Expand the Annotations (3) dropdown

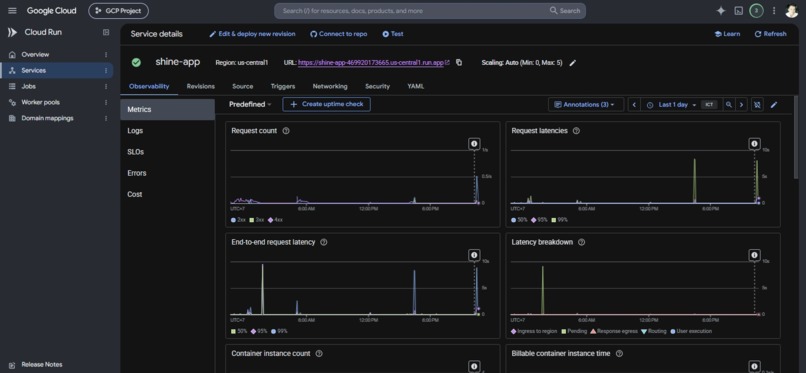585,104
